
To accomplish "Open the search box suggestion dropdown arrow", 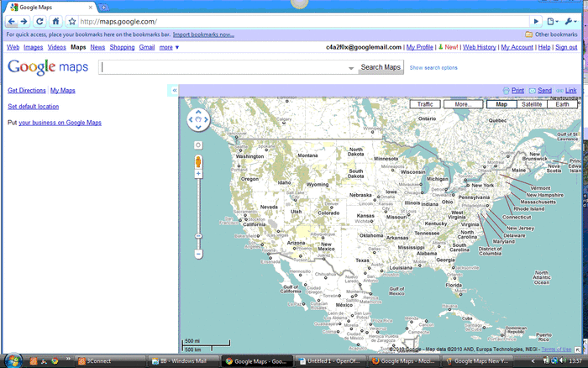I will click(351, 68).
